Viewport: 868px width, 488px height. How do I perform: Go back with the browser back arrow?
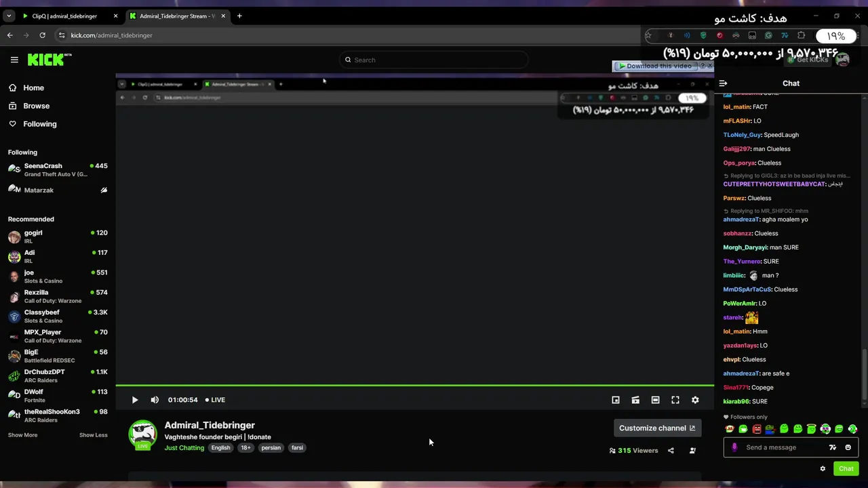tap(9, 35)
